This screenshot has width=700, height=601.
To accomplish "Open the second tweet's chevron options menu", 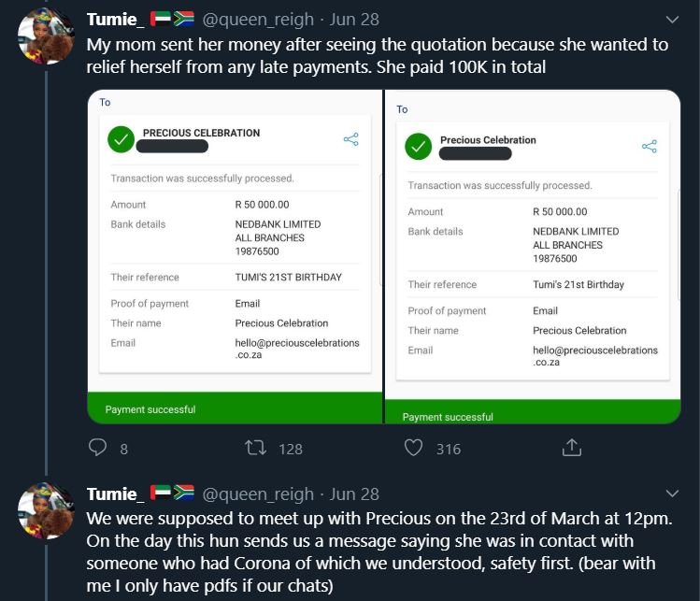I will 672,494.
